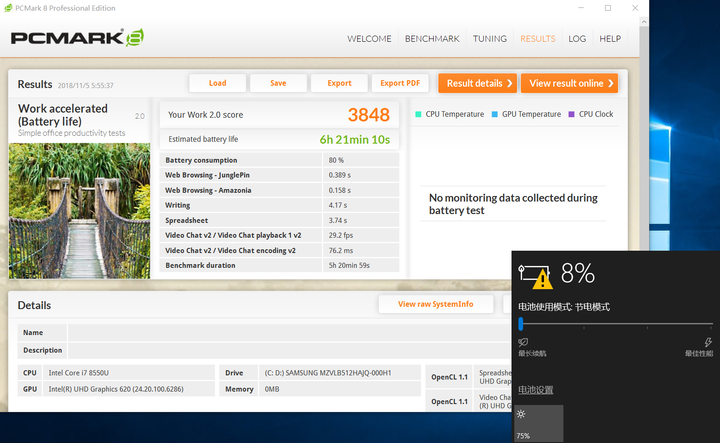Click the 3848 Work 2.0 score
The height and width of the screenshot is (443, 720).
pyautogui.click(x=369, y=115)
